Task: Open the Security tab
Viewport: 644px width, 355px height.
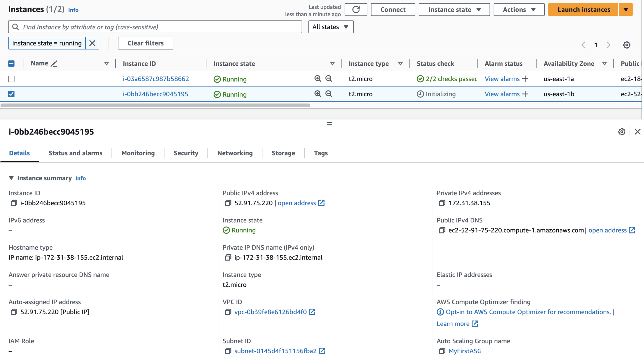Action: pos(186,153)
